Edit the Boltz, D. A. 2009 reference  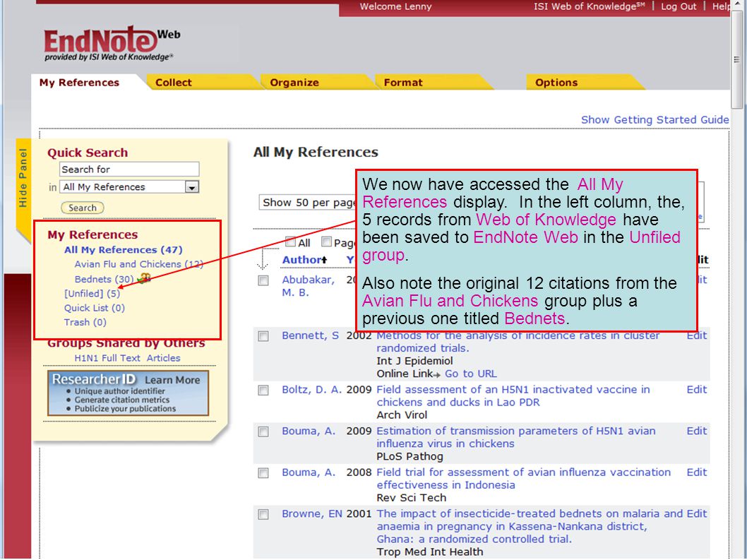click(696, 389)
